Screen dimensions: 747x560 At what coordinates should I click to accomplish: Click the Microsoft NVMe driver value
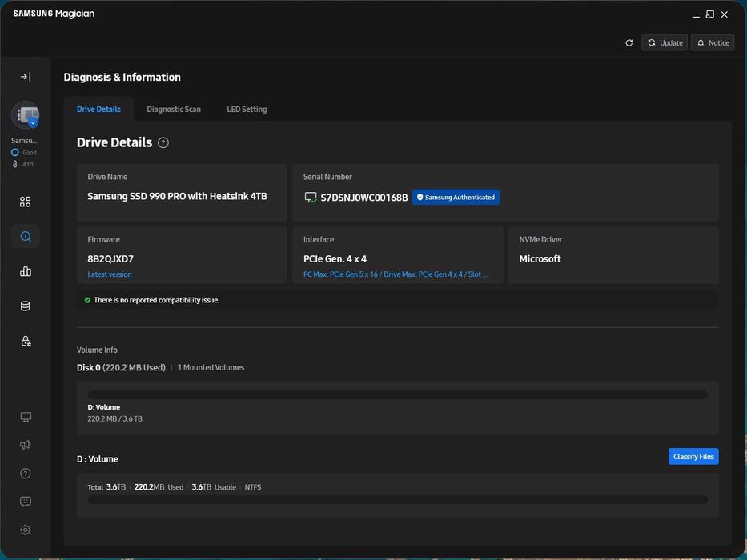coord(540,259)
